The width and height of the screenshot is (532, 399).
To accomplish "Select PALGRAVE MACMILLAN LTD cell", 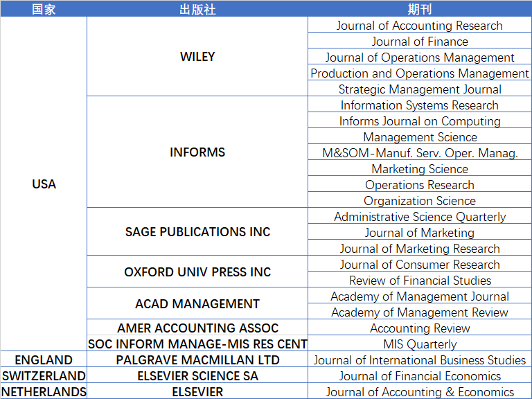I will pyautogui.click(x=197, y=360).
